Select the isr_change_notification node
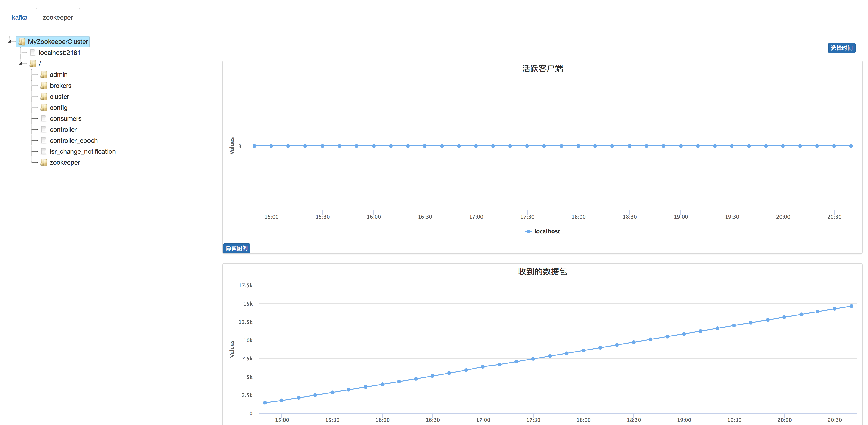This screenshot has width=868, height=425. coord(83,152)
